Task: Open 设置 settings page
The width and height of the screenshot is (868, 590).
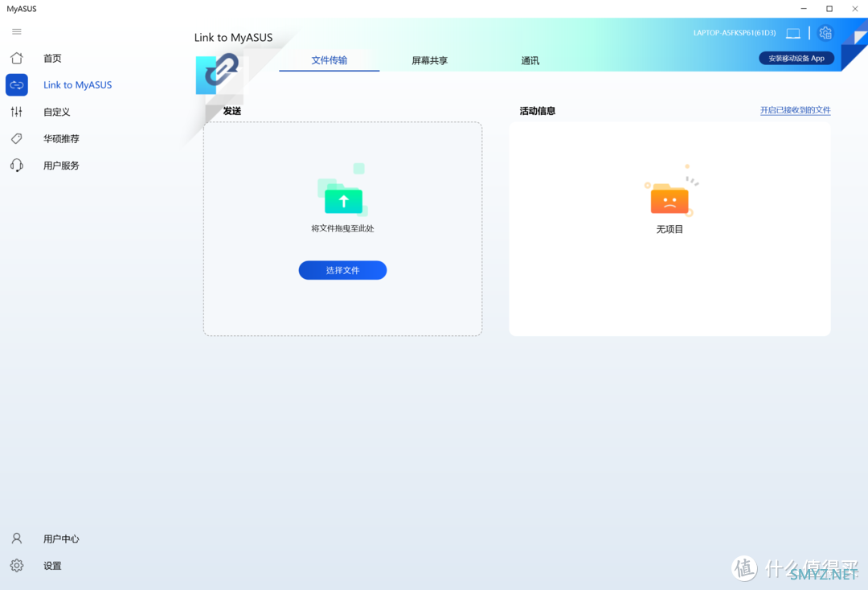Action: tap(52, 565)
